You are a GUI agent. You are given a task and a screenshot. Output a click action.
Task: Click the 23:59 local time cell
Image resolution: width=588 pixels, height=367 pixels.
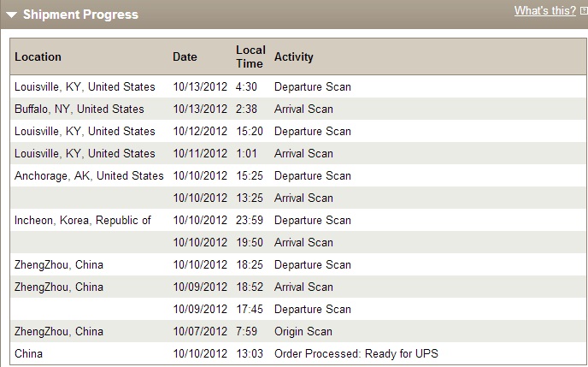point(250,220)
